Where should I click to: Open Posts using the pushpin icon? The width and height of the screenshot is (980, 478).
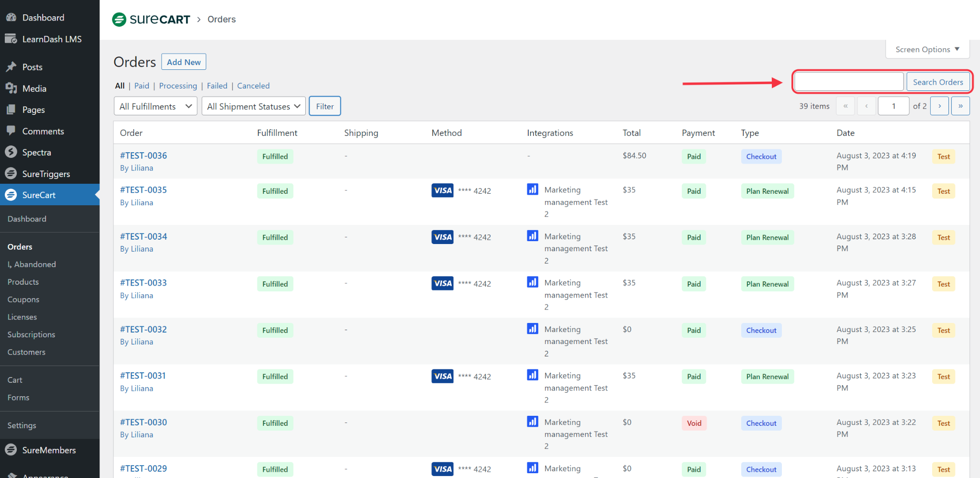[x=11, y=67]
